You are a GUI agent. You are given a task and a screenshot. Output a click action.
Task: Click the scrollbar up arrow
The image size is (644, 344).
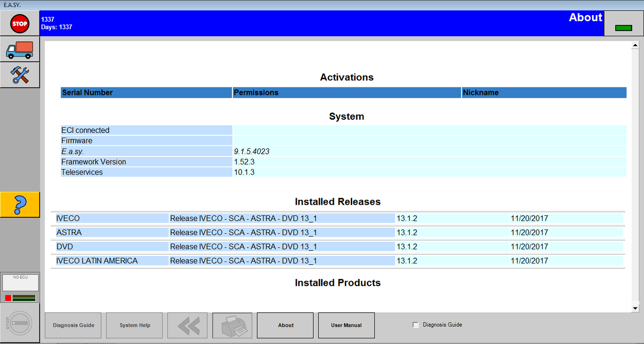tap(635, 45)
